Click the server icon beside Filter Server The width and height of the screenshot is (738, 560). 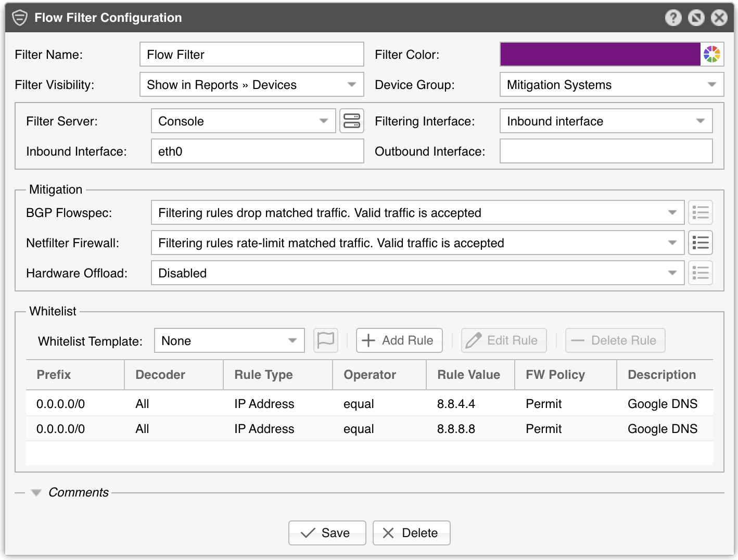click(x=352, y=121)
